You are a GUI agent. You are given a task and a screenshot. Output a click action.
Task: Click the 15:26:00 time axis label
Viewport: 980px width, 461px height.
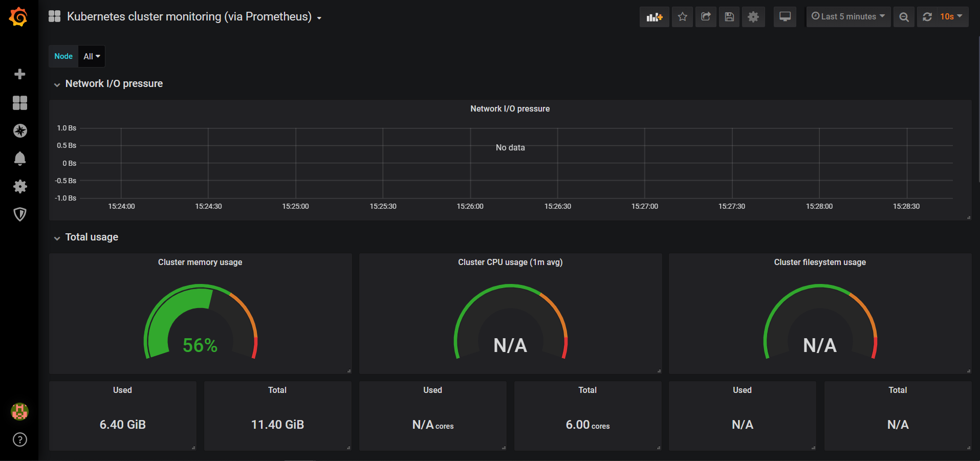point(470,206)
